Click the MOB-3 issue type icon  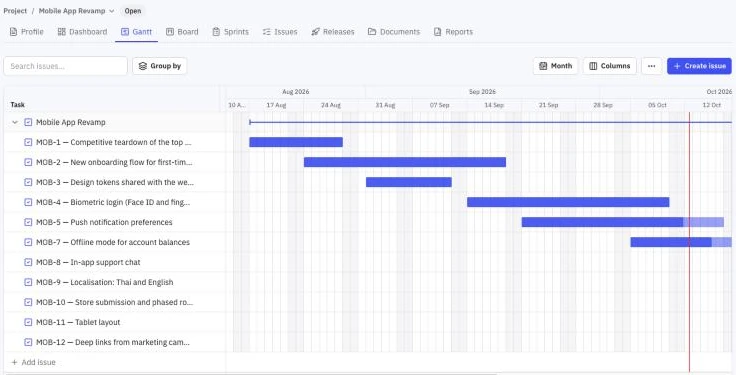[28, 182]
